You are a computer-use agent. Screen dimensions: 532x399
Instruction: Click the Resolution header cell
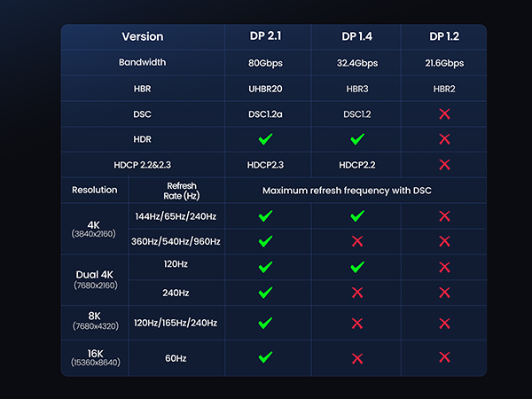point(95,190)
